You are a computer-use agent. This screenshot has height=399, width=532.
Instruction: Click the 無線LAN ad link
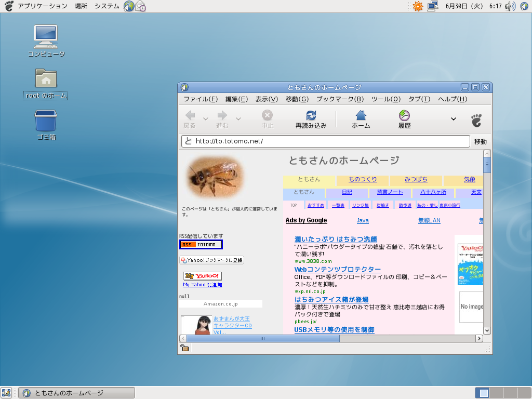coord(429,220)
